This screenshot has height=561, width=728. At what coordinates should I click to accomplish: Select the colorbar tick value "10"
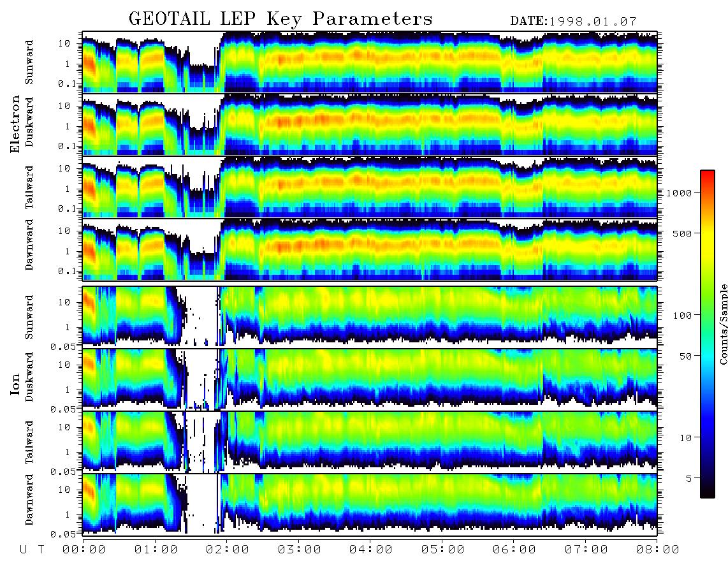tap(685, 438)
